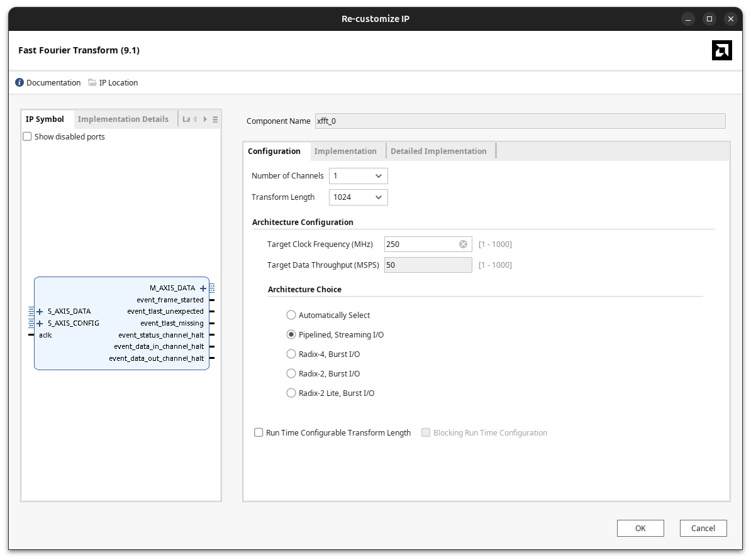Edit the Component Name field
751x560 pixels.
pyautogui.click(x=520, y=121)
